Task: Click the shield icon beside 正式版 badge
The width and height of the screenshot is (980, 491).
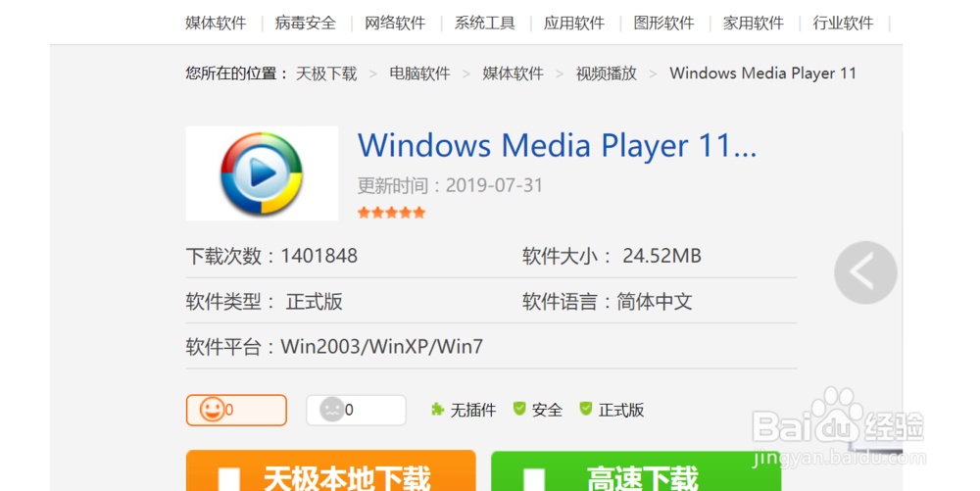Action: (586, 409)
